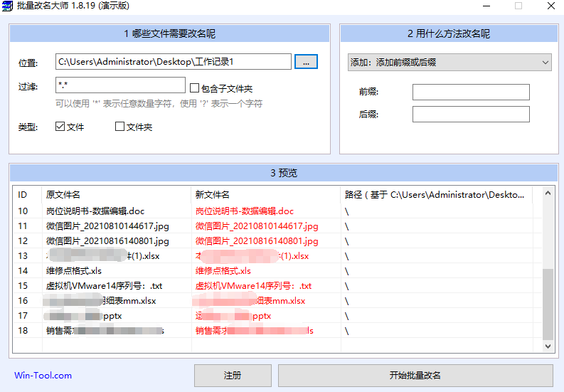564x392 pixels.
Task: Click the preview list scroll up arrow
Action: pyautogui.click(x=548, y=194)
